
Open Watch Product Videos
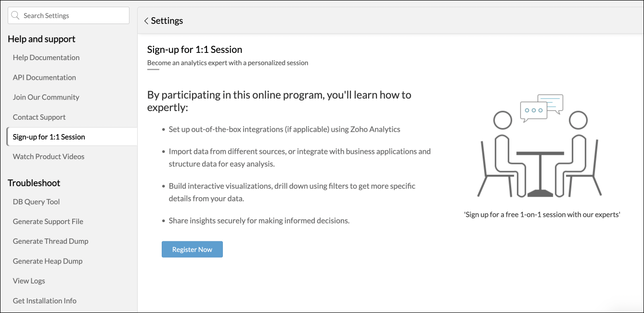pyautogui.click(x=49, y=157)
